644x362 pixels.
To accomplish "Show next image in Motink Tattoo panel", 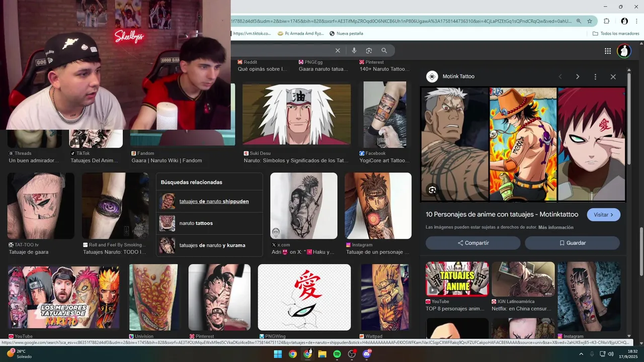I will pyautogui.click(x=578, y=76).
